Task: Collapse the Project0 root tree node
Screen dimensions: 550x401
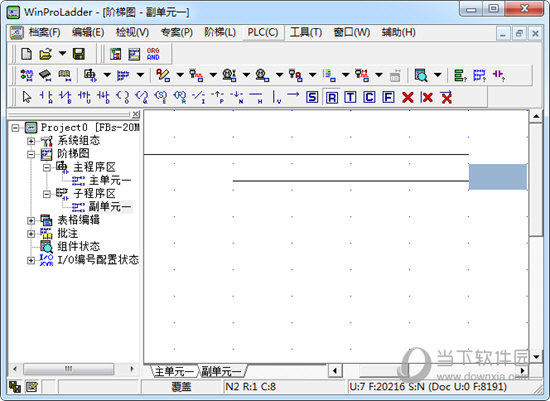Action: (x=15, y=127)
